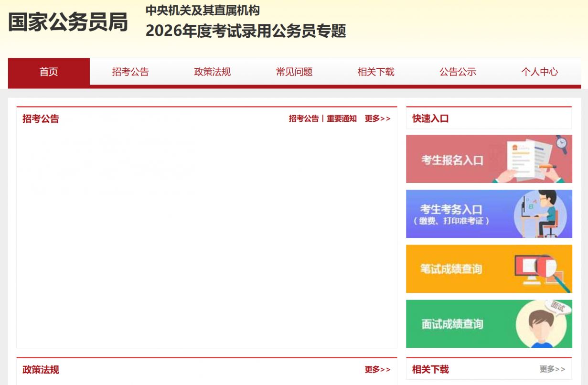Open the 政策法规 navigation menu item

[x=212, y=72]
